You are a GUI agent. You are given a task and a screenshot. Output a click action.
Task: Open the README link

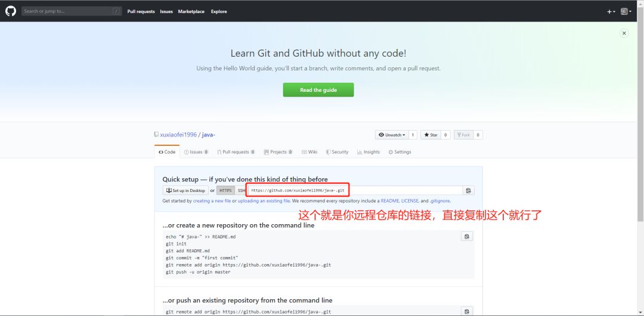pos(390,201)
